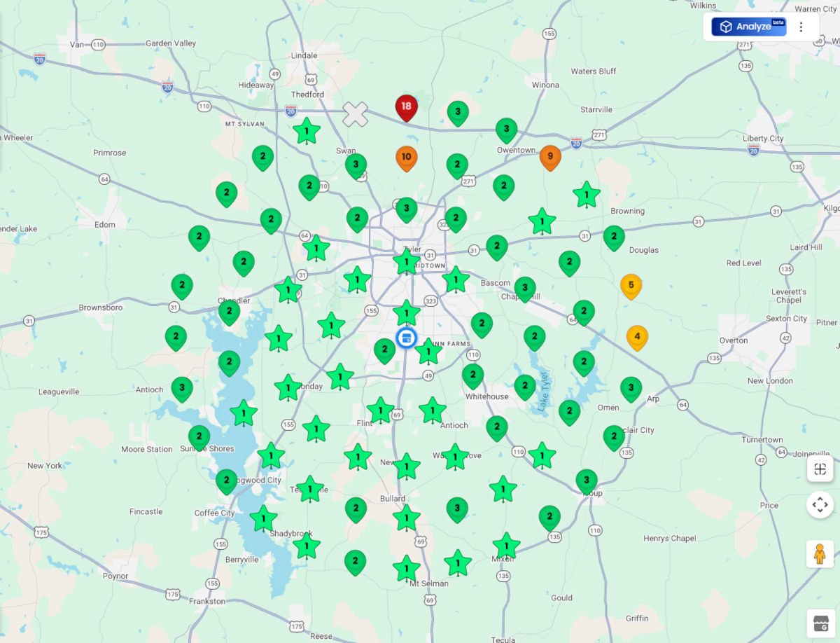
Task: Click the fit-map-to-bounds icon
Action: (820, 469)
